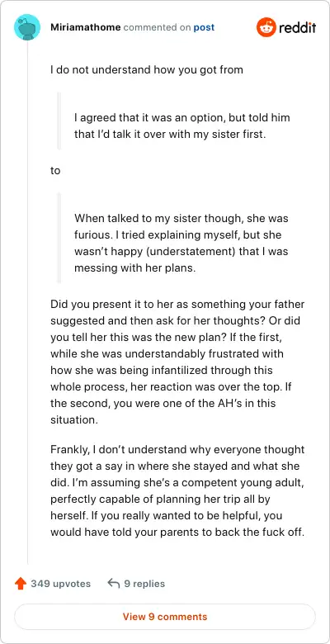Click the gray bar beside first quote
Image resolution: width=330 pixels, height=644 pixels.
pos(59,121)
